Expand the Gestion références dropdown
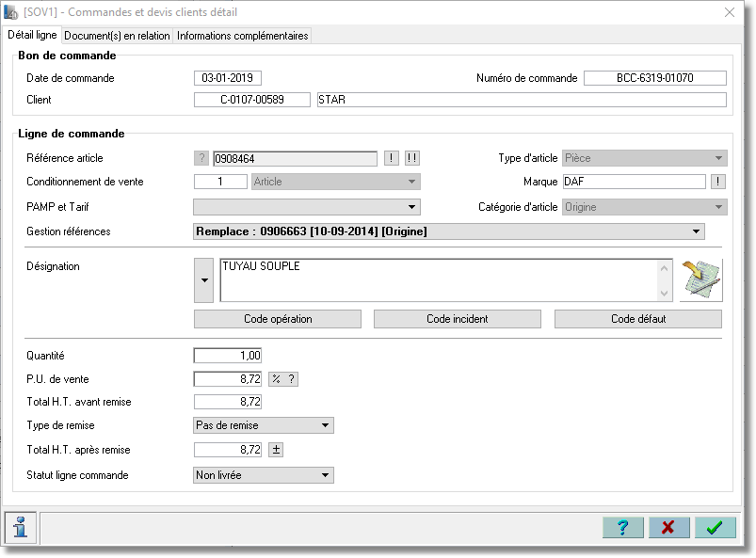756x558 pixels. pyautogui.click(x=449, y=231)
